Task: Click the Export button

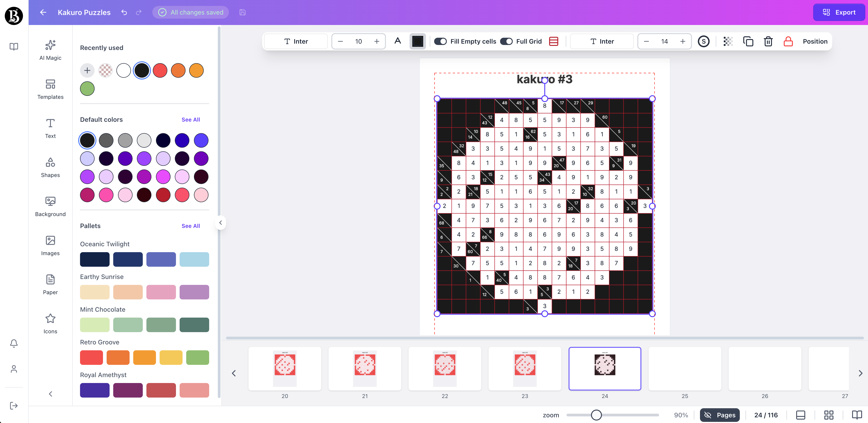Action: [839, 12]
